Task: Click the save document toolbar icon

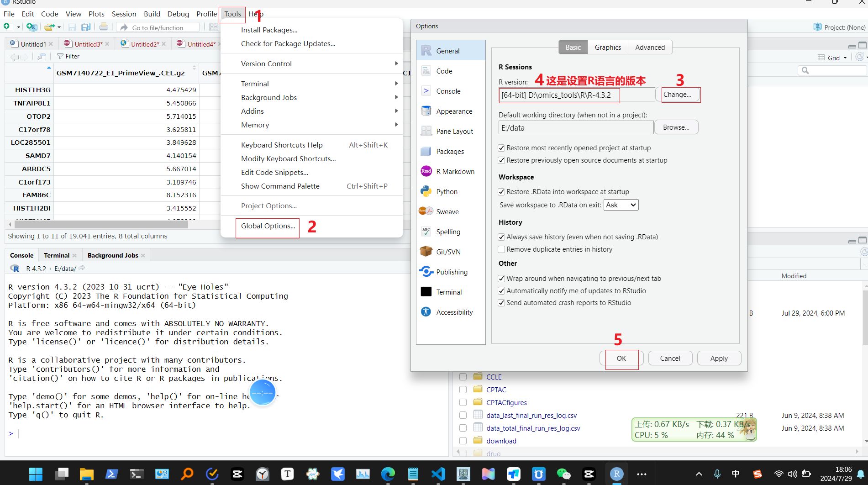Action: coord(72,27)
